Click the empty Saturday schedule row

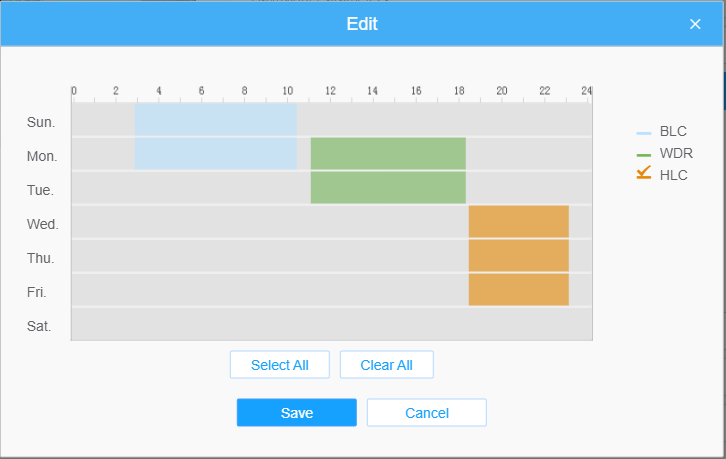pyautogui.click(x=331, y=324)
